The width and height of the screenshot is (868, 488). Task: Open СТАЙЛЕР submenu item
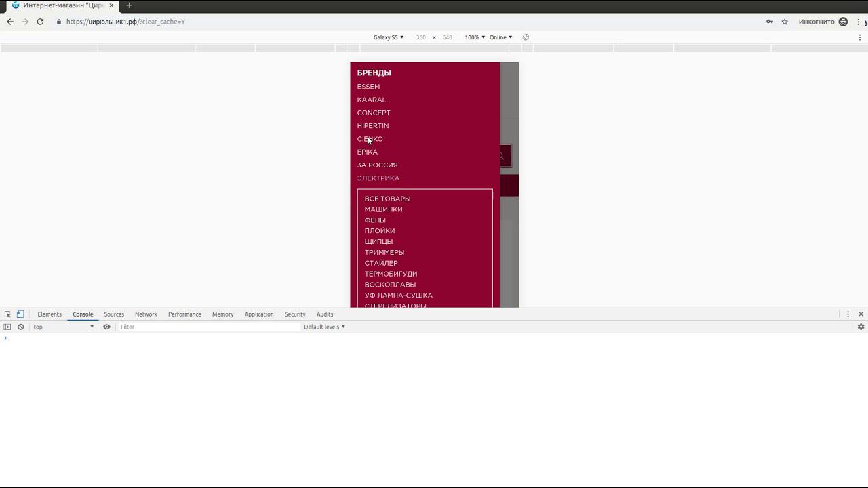(381, 263)
